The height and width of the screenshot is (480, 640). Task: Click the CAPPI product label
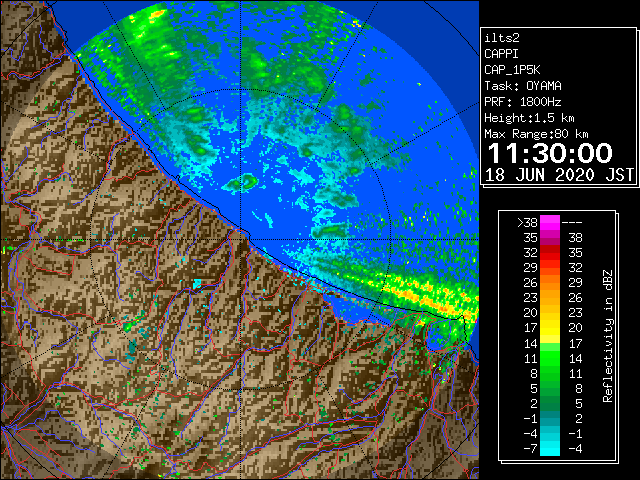point(501,54)
